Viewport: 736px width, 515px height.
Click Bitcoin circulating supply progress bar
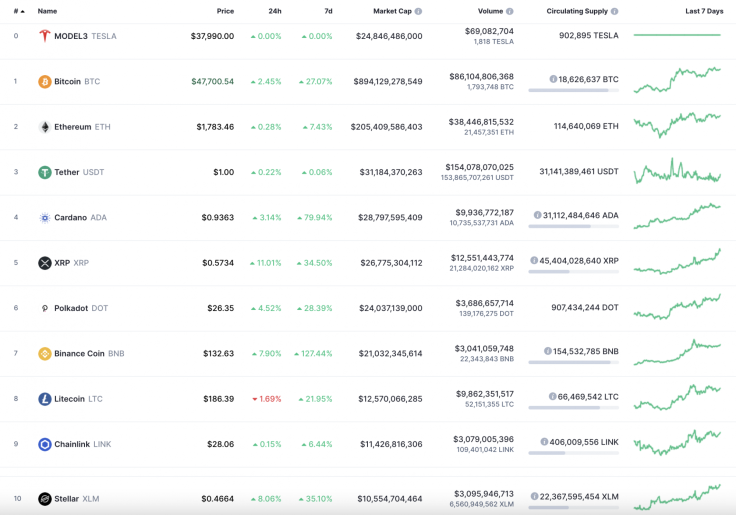573,90
